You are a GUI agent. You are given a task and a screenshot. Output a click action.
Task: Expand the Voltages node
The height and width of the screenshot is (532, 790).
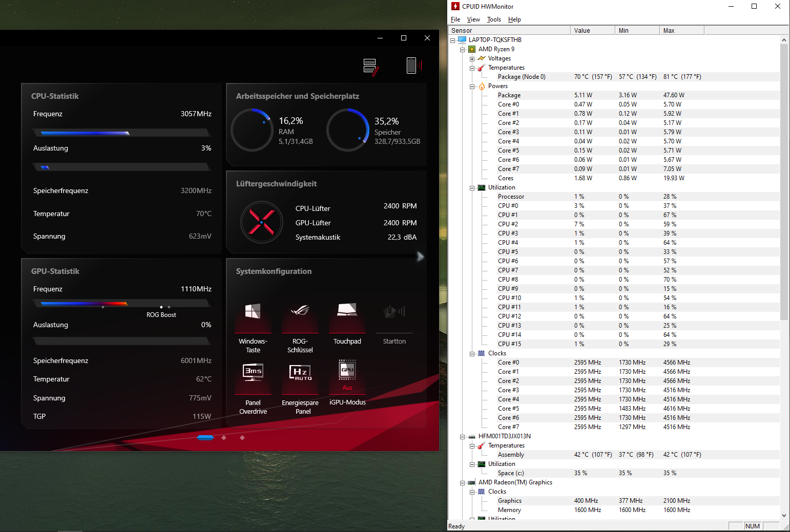(472, 58)
